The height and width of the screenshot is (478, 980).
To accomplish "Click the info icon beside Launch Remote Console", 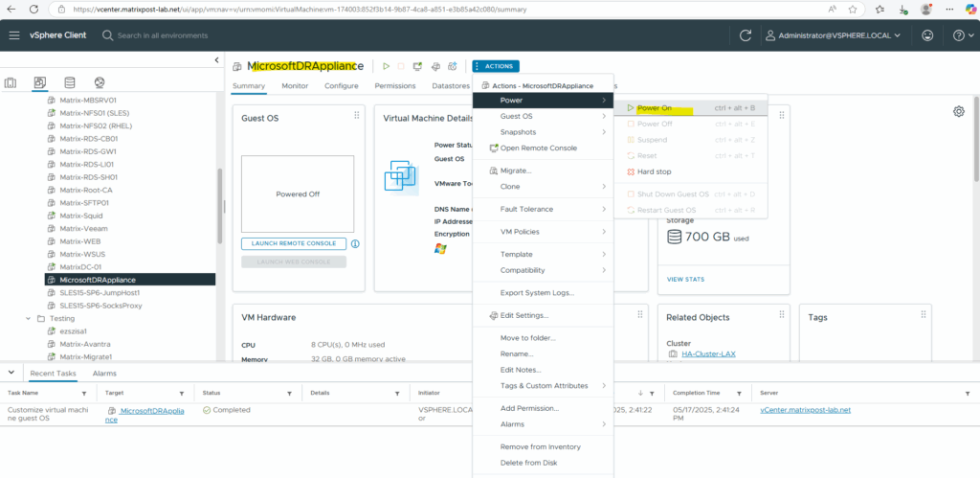I will [356, 243].
